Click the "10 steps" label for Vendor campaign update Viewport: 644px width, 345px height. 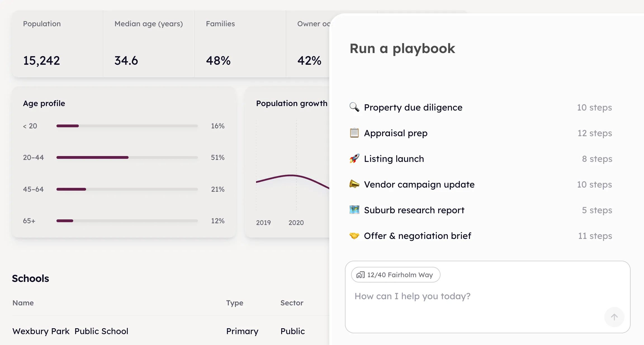coord(595,185)
